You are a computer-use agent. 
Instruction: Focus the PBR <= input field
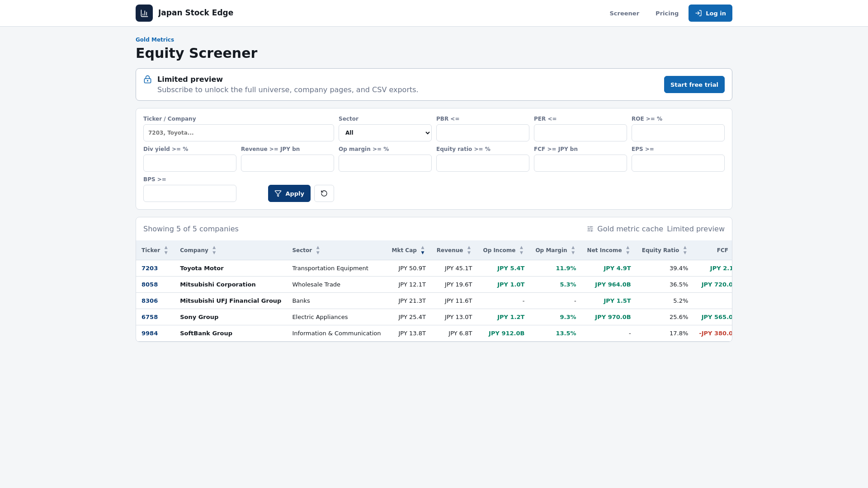(x=483, y=133)
